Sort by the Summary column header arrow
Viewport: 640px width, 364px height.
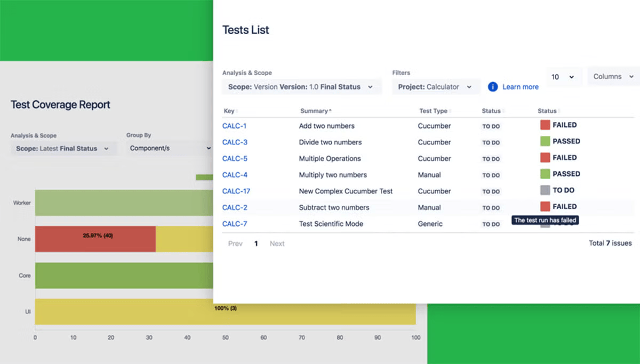tap(330, 111)
